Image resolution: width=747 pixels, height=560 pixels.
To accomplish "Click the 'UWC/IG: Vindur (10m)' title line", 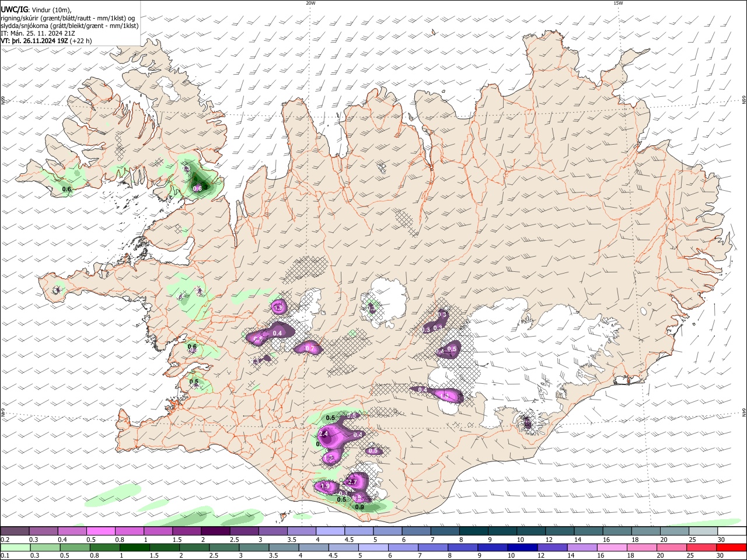I will (36, 10).
